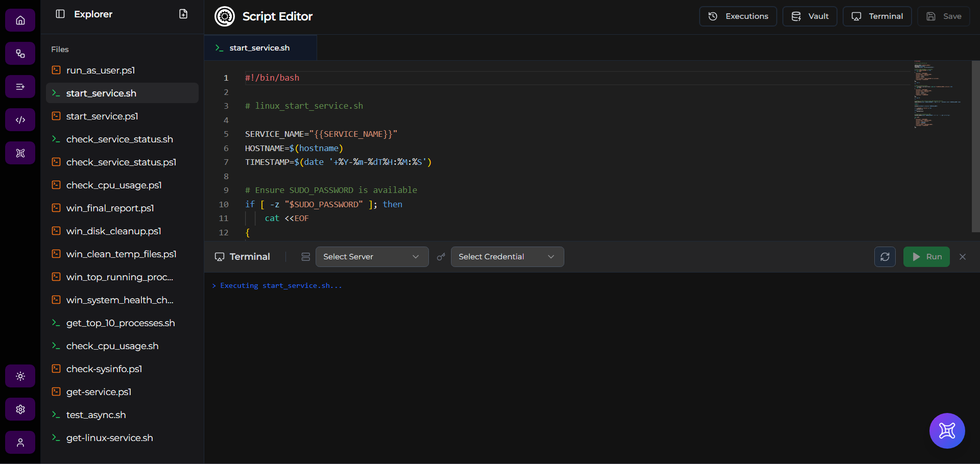Click the Files section heading
Screen dimensions: 980x464
tap(60, 49)
